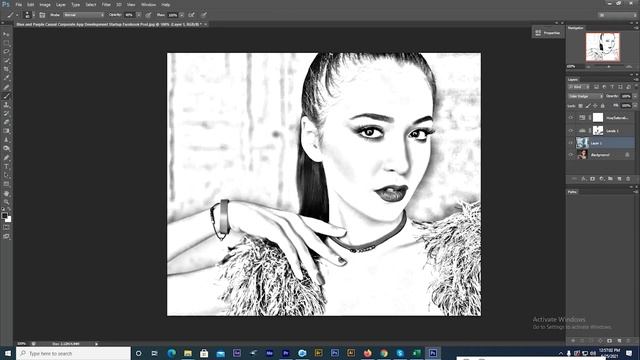The image size is (640, 360).
Task: Select the Hand tool
Action: coord(6,193)
